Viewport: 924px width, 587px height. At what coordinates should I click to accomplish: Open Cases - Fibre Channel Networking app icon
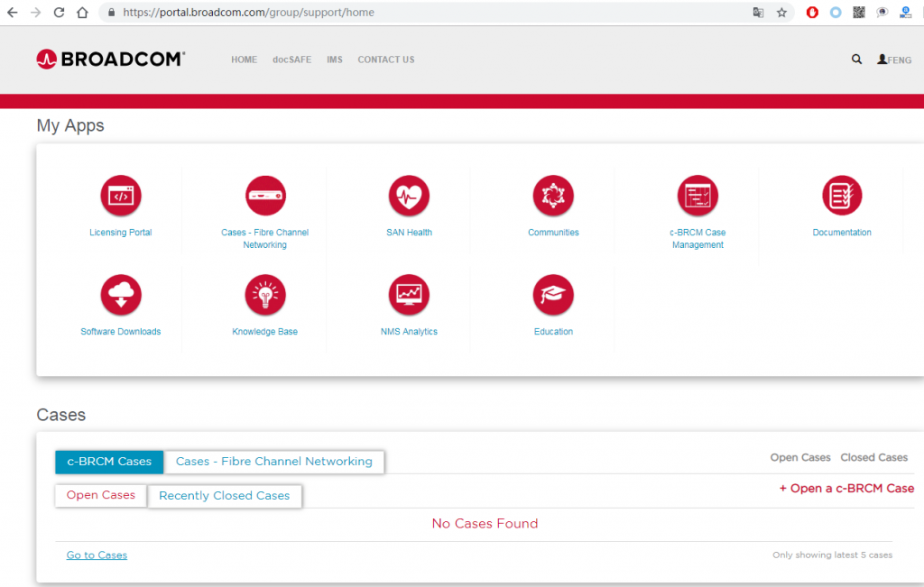click(265, 196)
